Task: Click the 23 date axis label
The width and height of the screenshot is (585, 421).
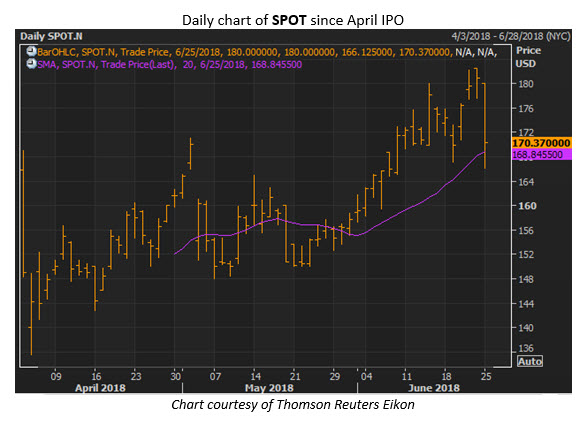Action: 136,376
